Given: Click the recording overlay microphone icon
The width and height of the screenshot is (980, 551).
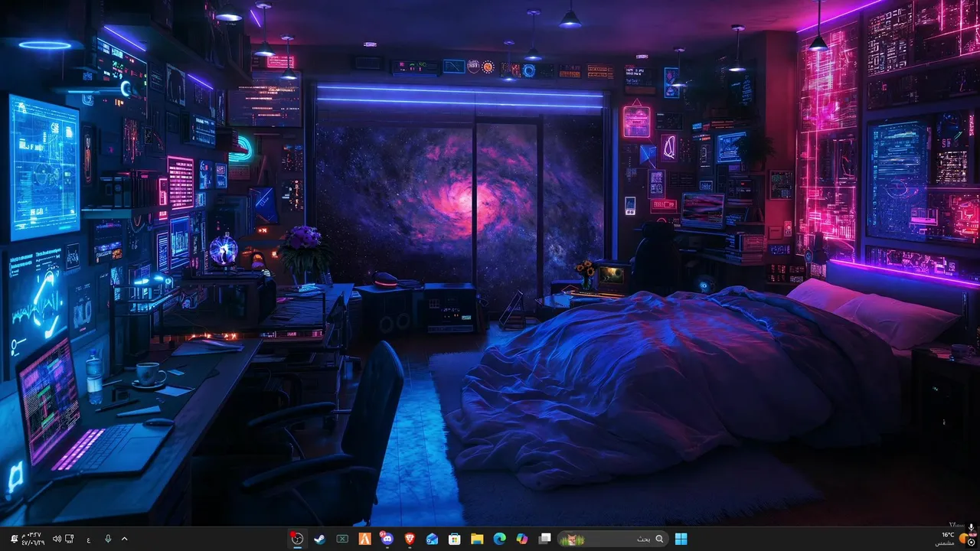Looking at the screenshot, I should (x=971, y=528).
